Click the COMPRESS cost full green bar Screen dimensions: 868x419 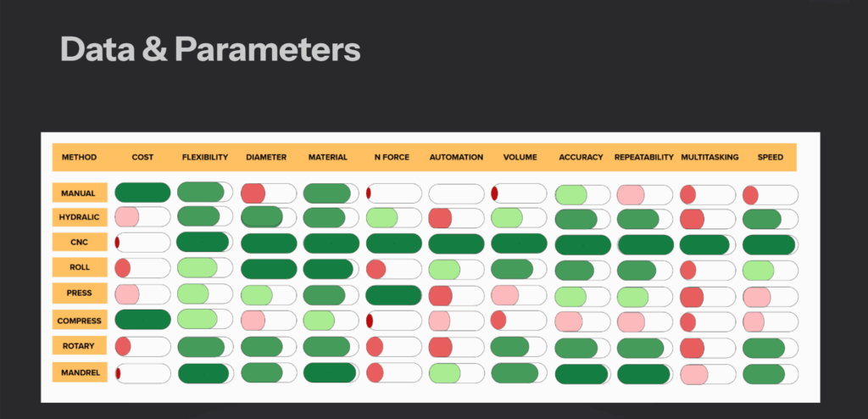(142, 320)
